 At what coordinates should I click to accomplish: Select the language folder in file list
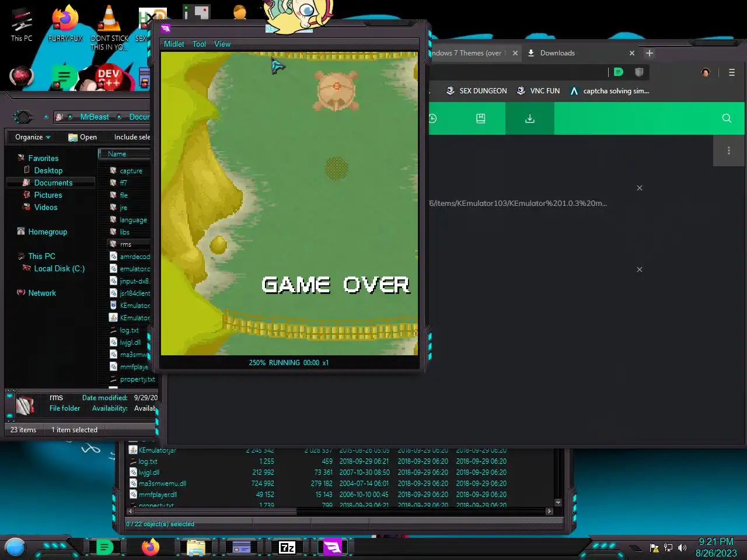[x=133, y=220]
